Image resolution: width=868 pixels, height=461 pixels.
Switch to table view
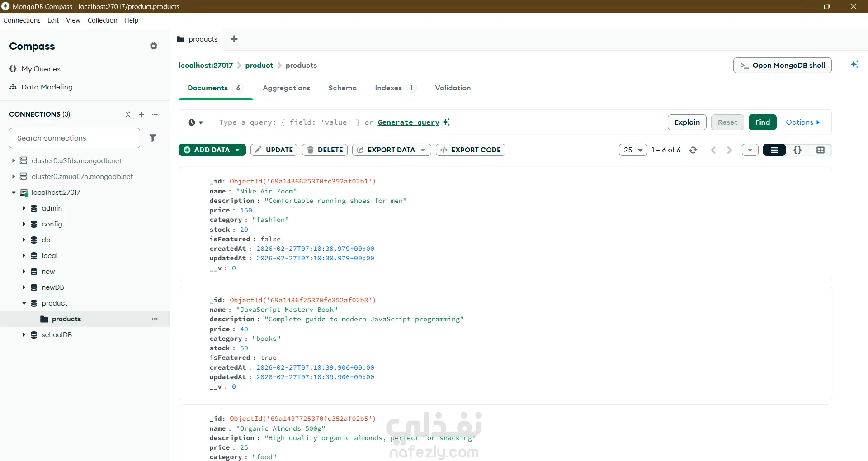click(x=821, y=150)
